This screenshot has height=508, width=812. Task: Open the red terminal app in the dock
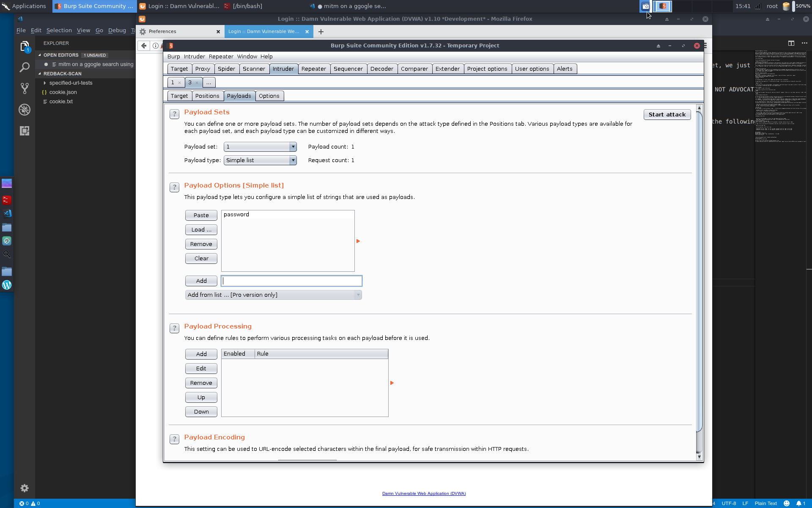[7, 200]
